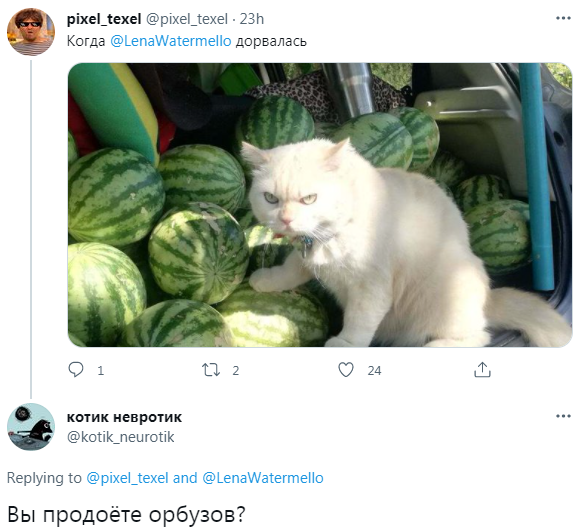Click the like count 24
This screenshot has width=579, height=530.
(374, 370)
